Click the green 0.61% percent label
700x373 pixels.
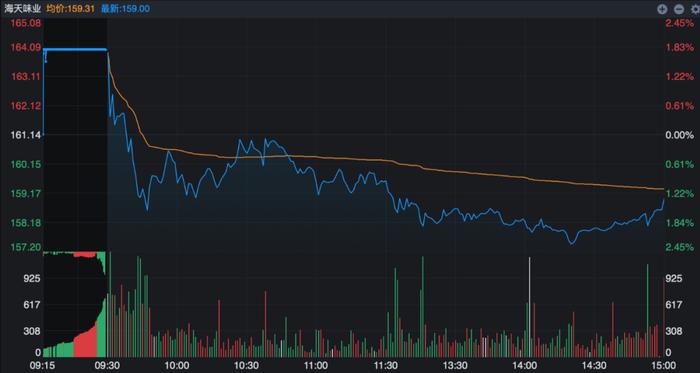[680, 165]
